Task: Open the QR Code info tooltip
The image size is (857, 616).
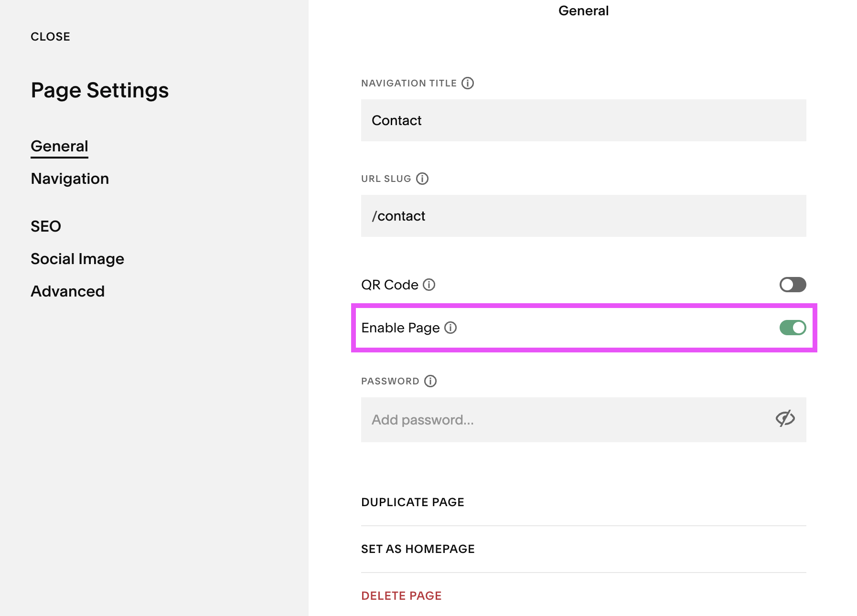Action: [x=429, y=285]
